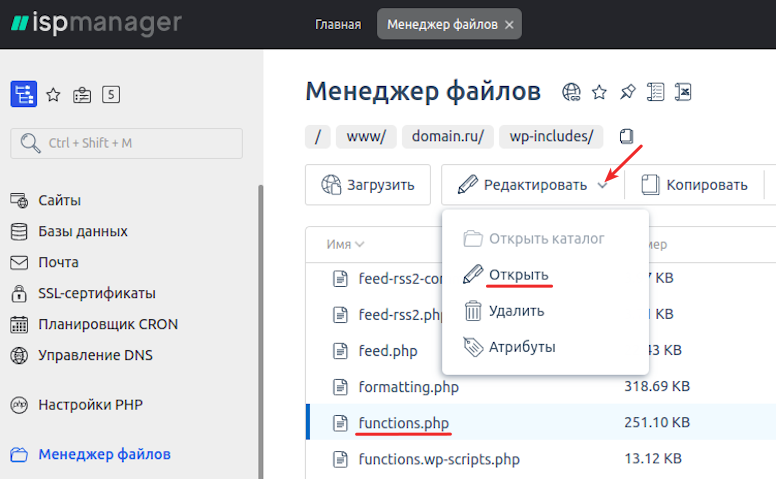Select the formatting.php file
This screenshot has width=776, height=479.
(409, 387)
